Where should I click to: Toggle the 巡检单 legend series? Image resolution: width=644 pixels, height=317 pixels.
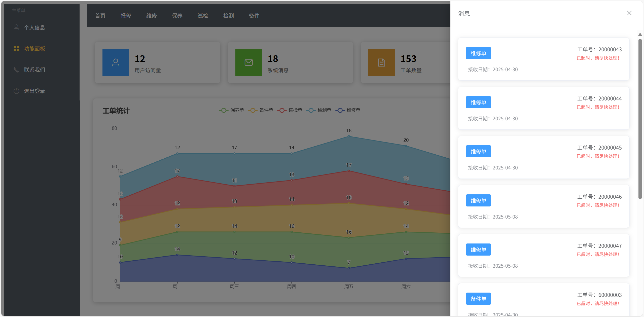pos(290,110)
